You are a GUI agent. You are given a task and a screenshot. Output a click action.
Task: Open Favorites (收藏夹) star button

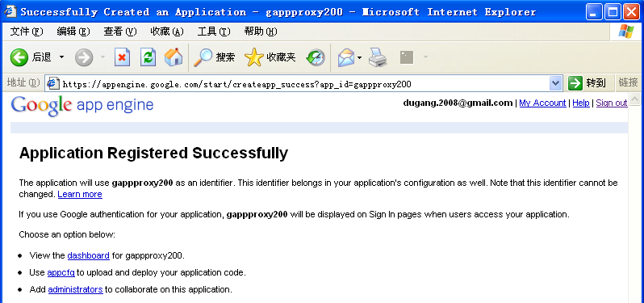pos(270,57)
